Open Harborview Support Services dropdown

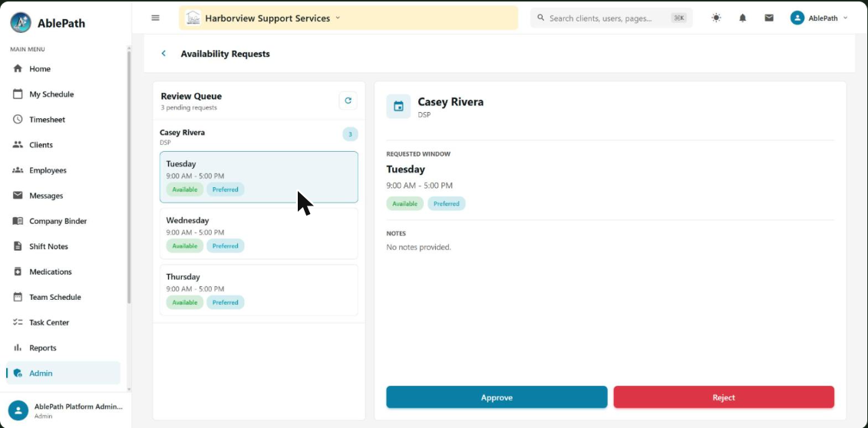348,18
